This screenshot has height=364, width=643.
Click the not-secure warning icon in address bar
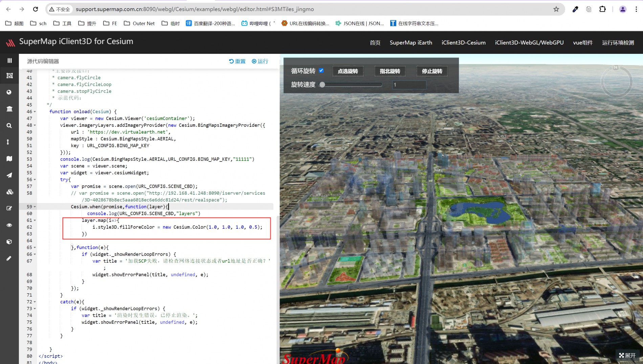52,9
